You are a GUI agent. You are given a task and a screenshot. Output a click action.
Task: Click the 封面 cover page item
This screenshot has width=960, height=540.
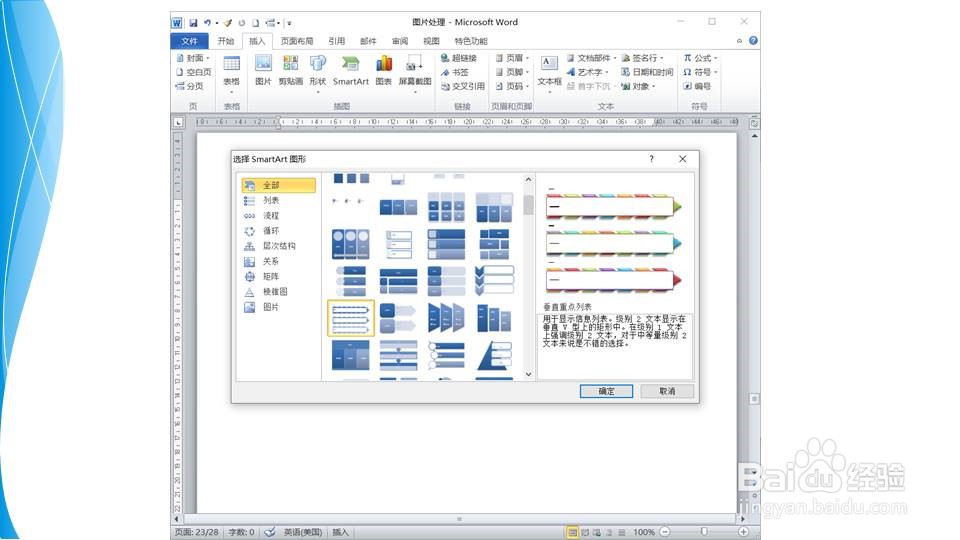[193, 58]
